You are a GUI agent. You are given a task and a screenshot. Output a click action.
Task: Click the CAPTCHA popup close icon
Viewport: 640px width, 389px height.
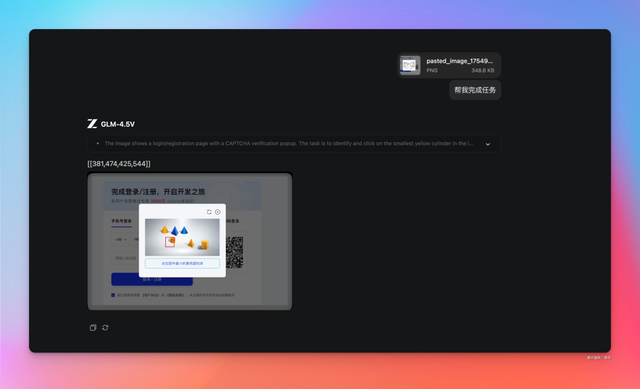coord(218,212)
